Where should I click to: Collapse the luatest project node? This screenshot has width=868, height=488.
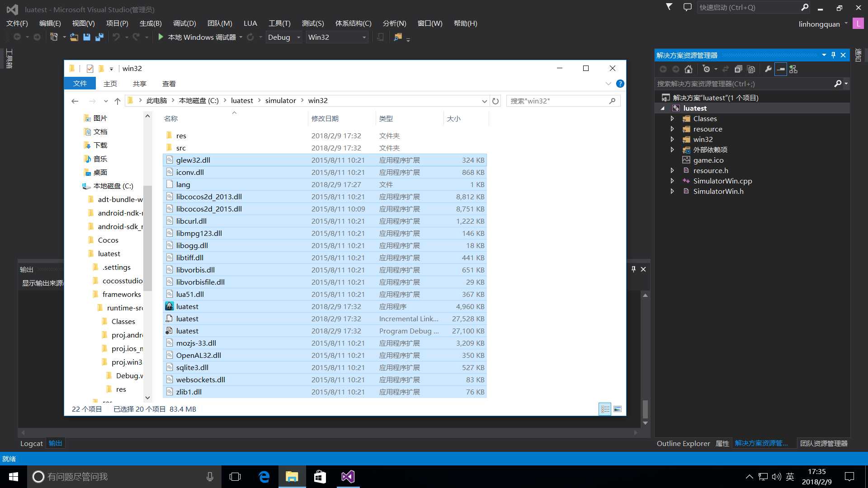click(663, 108)
